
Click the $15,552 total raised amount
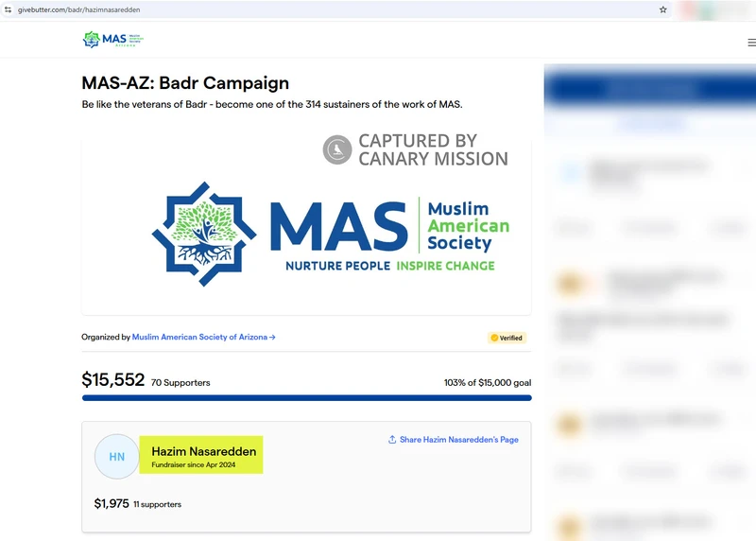point(112,380)
